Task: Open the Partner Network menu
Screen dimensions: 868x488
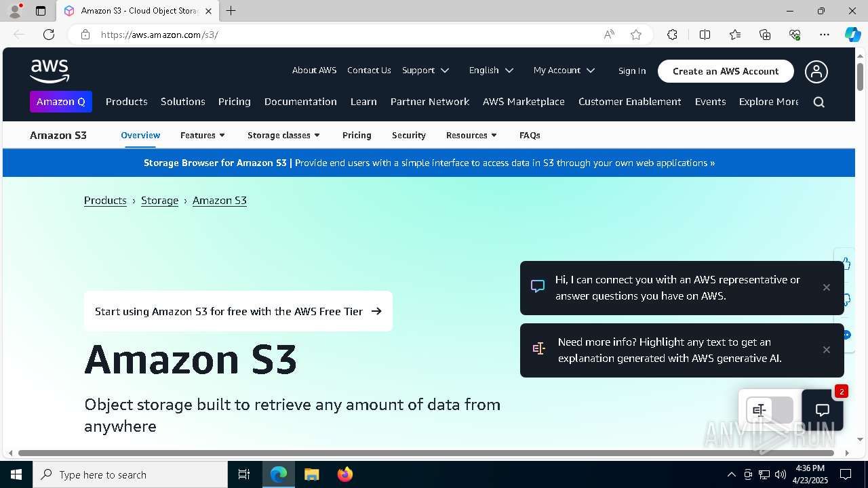Action: click(430, 102)
